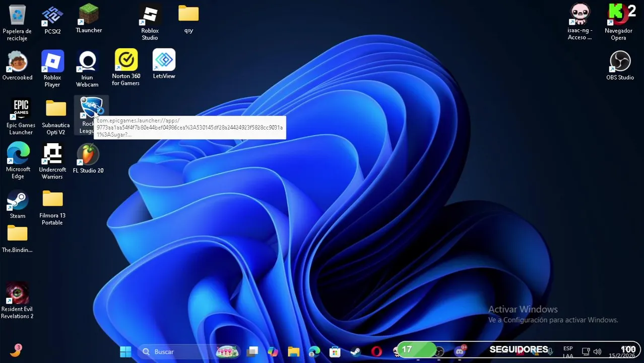Open the Windows Start menu
This screenshot has height=363, width=644.
point(125,351)
